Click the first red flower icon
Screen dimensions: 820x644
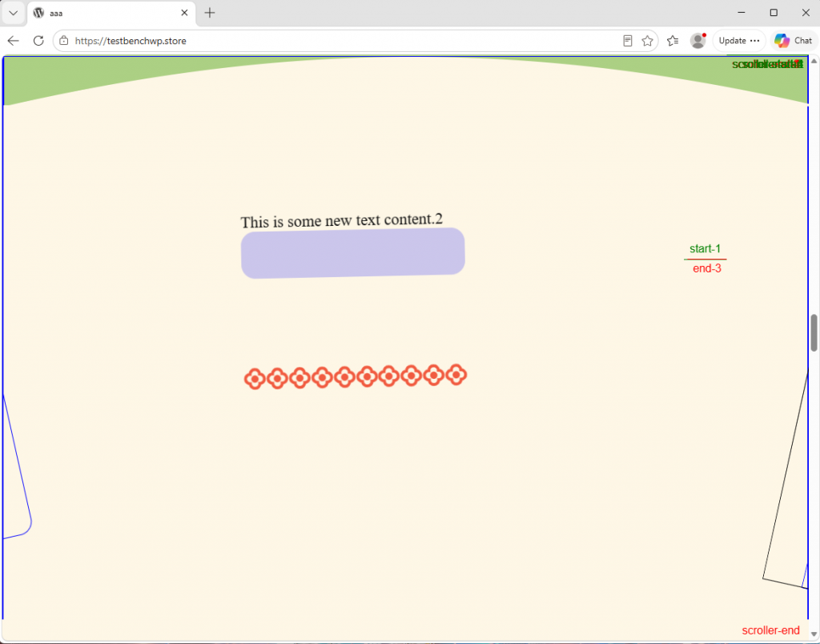pyautogui.click(x=255, y=380)
